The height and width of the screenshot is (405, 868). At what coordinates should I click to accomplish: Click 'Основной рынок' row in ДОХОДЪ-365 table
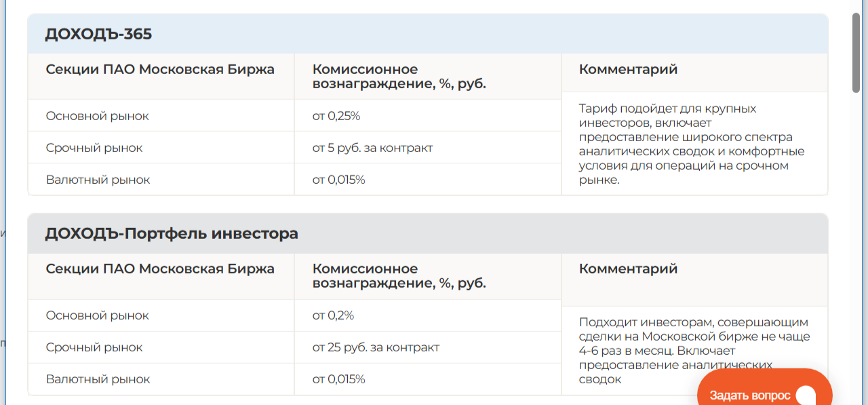(x=96, y=115)
